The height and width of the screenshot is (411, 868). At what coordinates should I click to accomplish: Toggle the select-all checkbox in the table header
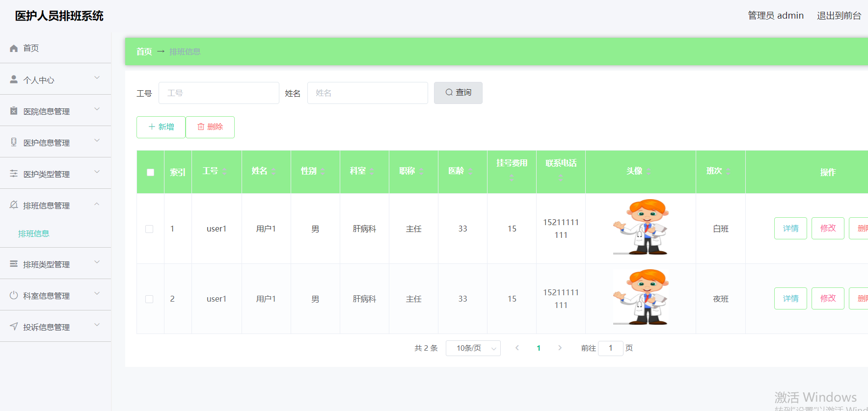(150, 172)
